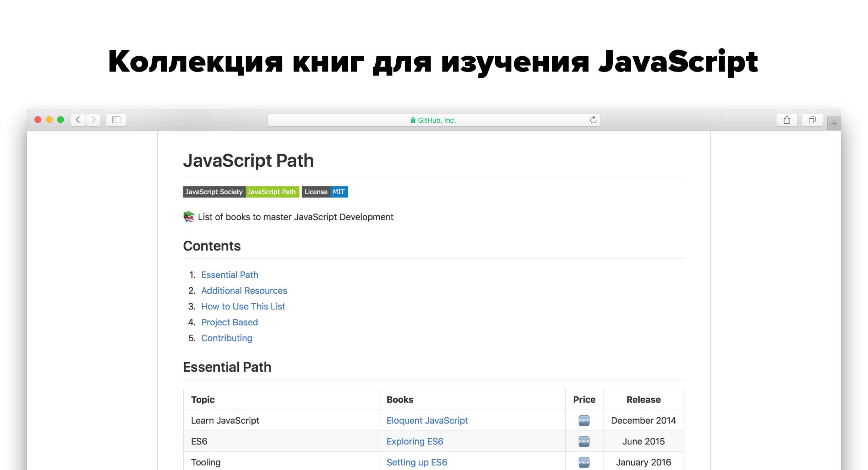
Task: Open the Contributing link
Action: 226,338
